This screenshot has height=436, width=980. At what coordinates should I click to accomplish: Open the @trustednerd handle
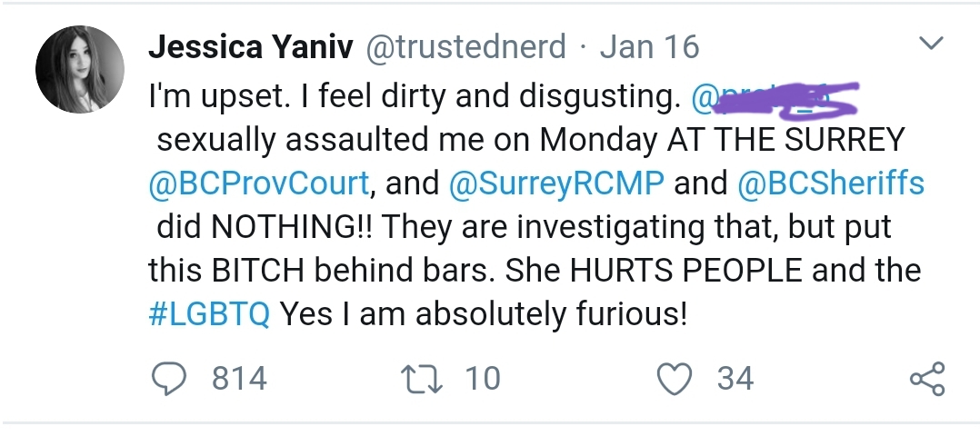coord(465,47)
